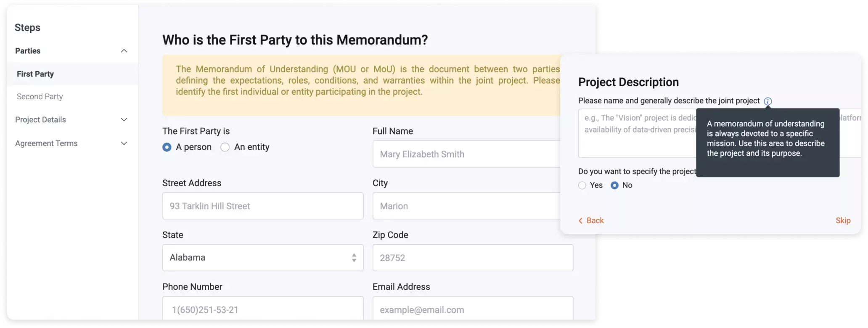Viewport: 868px width, 328px height.
Task: Choose 'Yes' for specifying the project
Action: coord(582,185)
